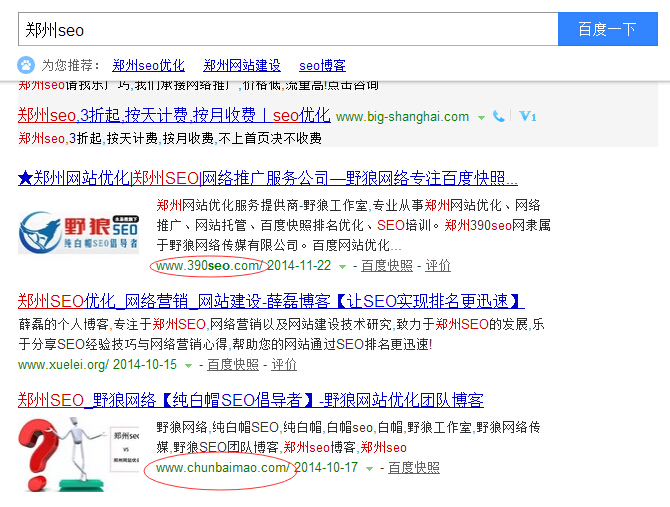Open the 郑州seo,3折起 ad title link
The image size is (670, 507).
[x=173, y=115]
